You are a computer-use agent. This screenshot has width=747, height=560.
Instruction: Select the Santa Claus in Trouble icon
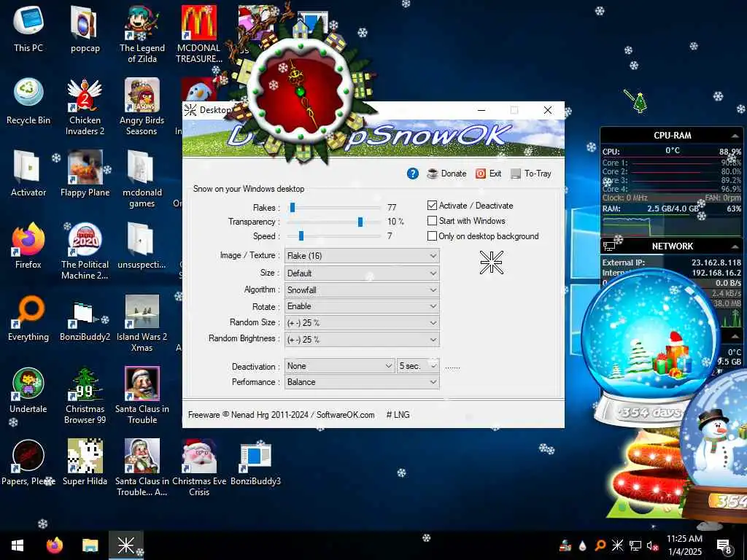[142, 394]
